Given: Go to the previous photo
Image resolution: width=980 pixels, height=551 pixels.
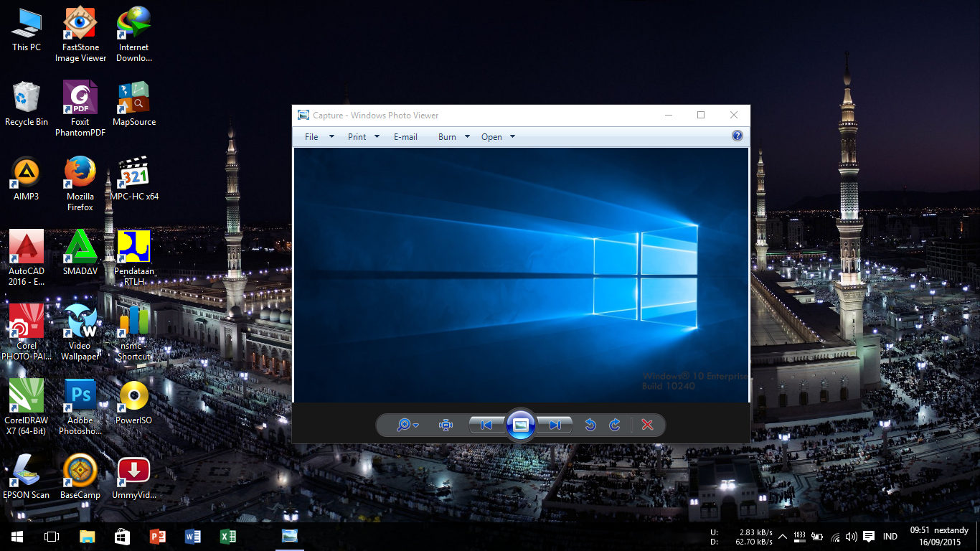Looking at the screenshot, I should [486, 425].
